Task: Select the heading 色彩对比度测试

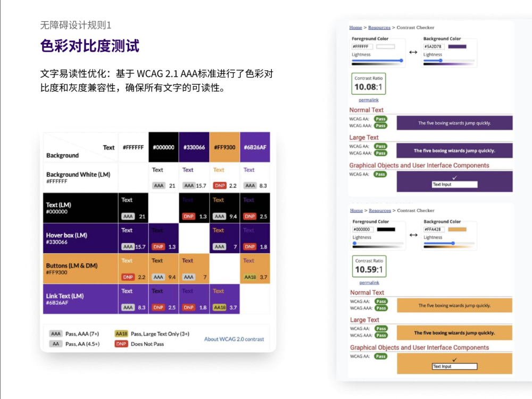Action: (x=89, y=46)
